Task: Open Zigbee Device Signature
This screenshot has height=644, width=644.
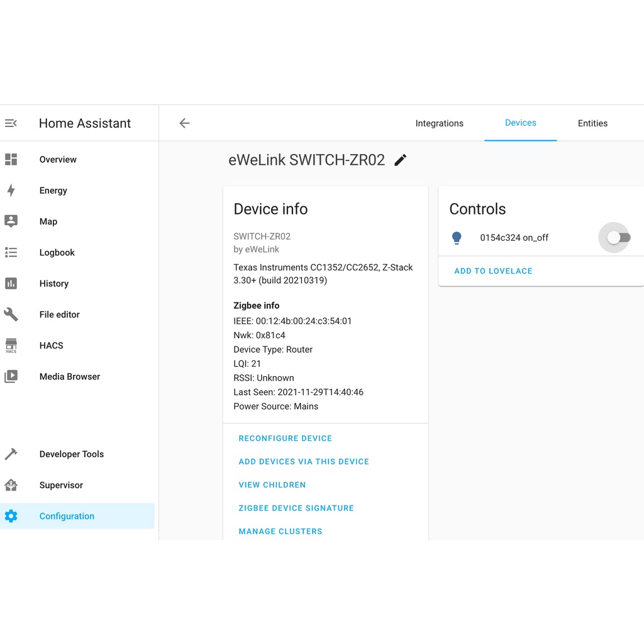Action: (x=296, y=508)
